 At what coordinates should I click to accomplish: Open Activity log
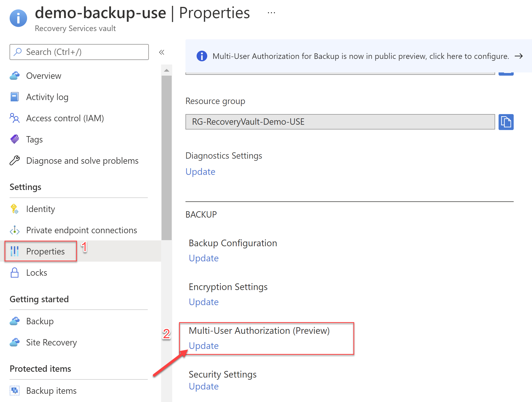pyautogui.click(x=47, y=97)
